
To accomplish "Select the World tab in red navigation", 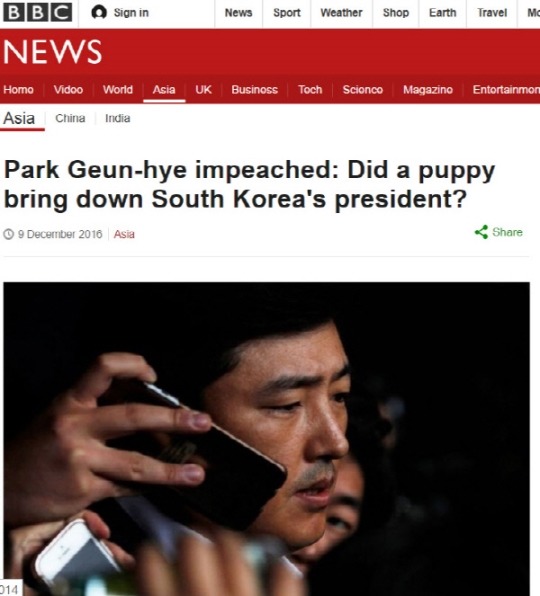I will pyautogui.click(x=118, y=90).
